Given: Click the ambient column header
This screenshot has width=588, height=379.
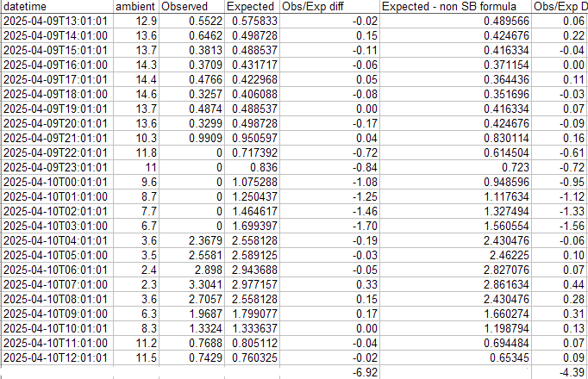Looking at the screenshot, I should (136, 6).
